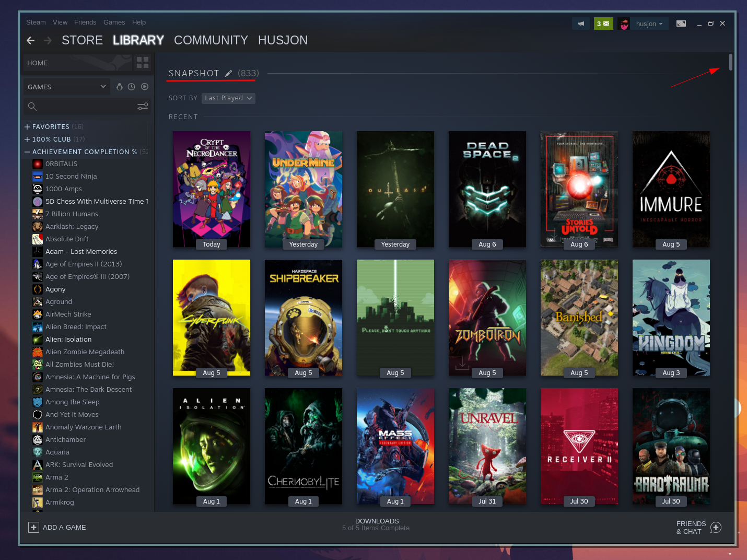Open the Games menu
747x560 pixels.
coord(114,22)
